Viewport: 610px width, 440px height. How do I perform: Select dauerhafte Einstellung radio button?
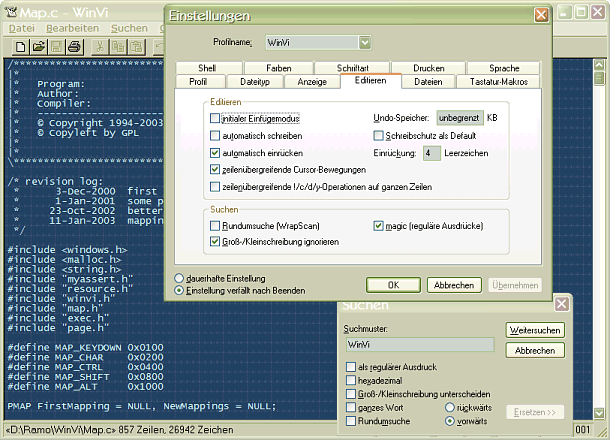click(x=179, y=278)
